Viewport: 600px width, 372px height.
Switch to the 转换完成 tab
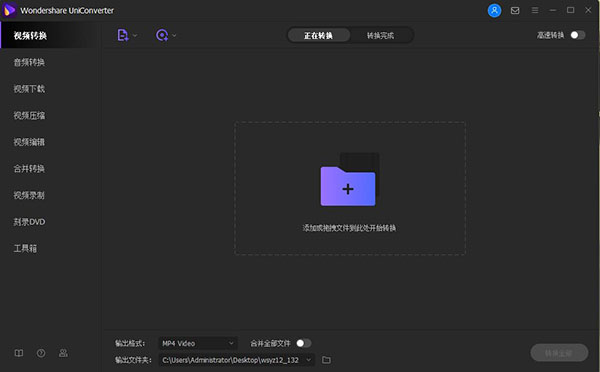(x=380, y=36)
